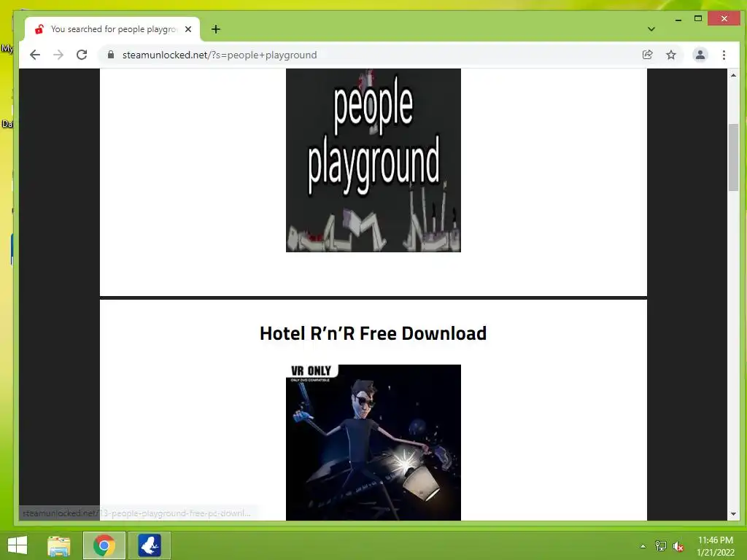Click the scrollbar down arrow

[x=733, y=514]
